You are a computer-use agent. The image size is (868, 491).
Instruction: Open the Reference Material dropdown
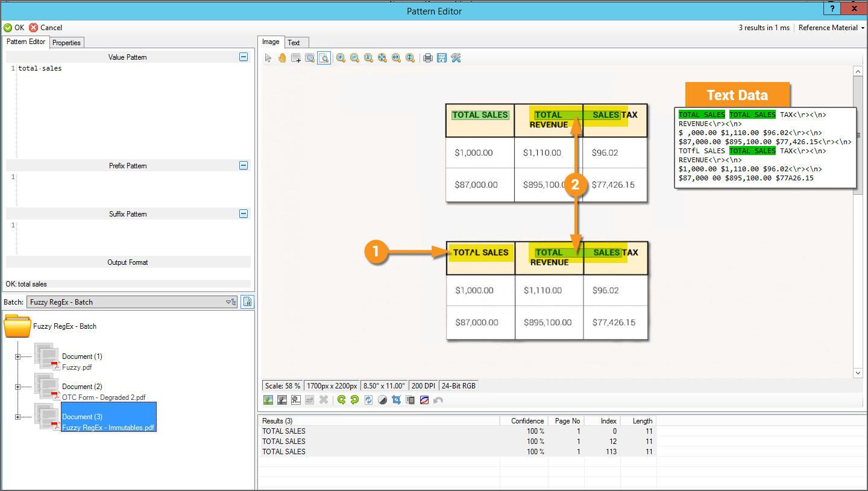831,28
